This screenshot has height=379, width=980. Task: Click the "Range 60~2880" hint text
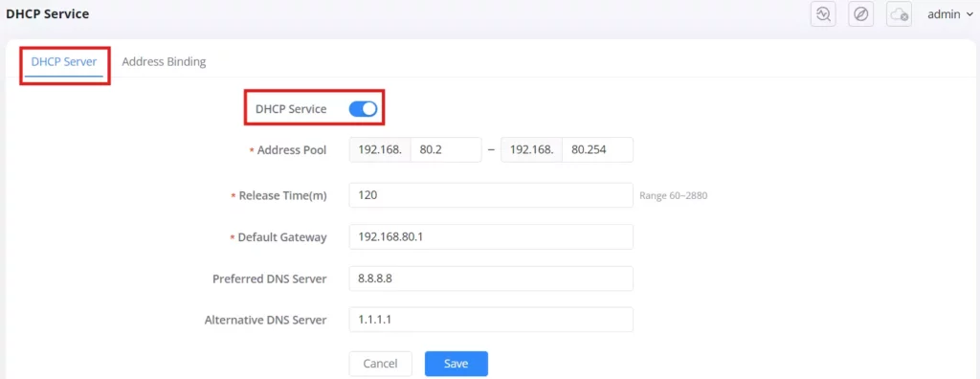pos(673,196)
